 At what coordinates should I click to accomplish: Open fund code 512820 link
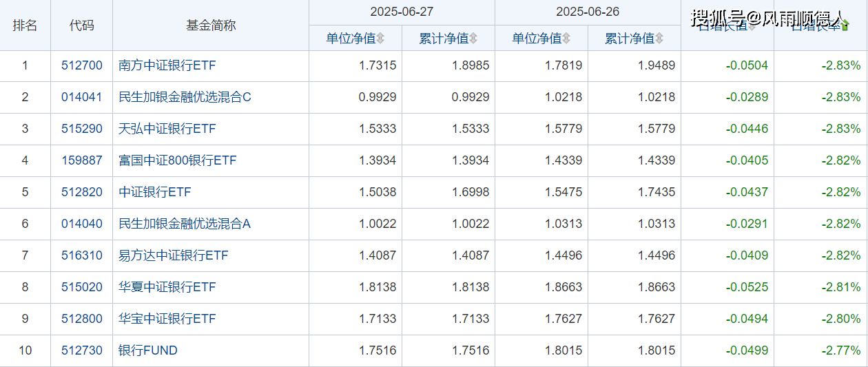[81, 193]
